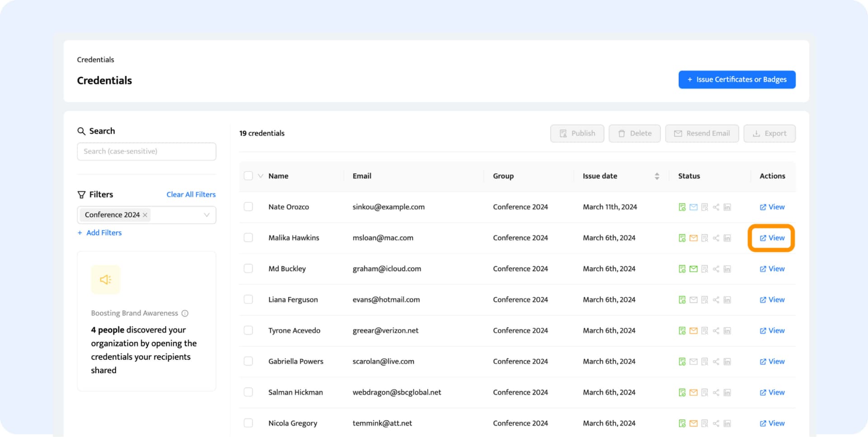Click the email status icon for Salman Hickman

693,393
